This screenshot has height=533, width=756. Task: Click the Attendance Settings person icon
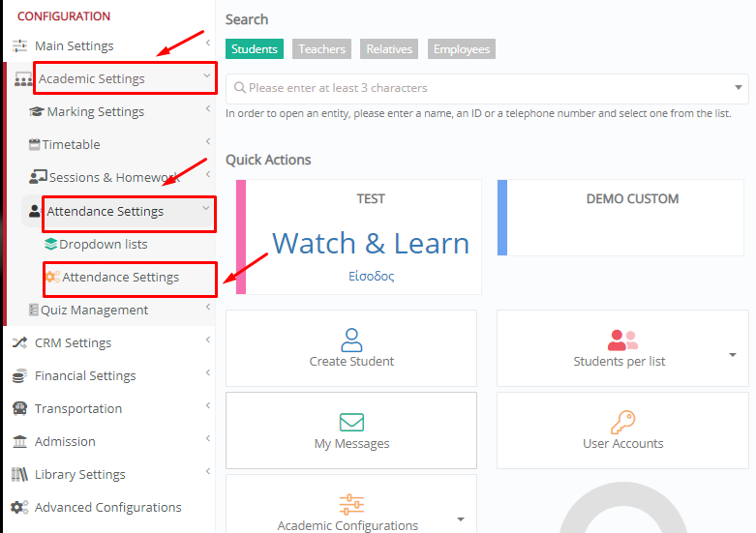tap(35, 211)
